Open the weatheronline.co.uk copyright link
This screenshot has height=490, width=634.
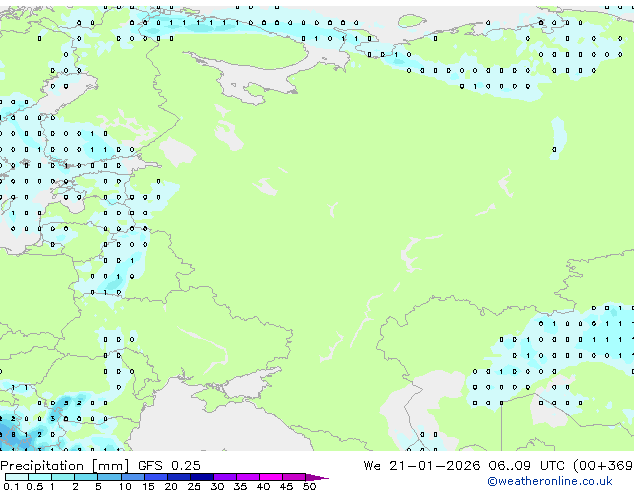[550, 481]
